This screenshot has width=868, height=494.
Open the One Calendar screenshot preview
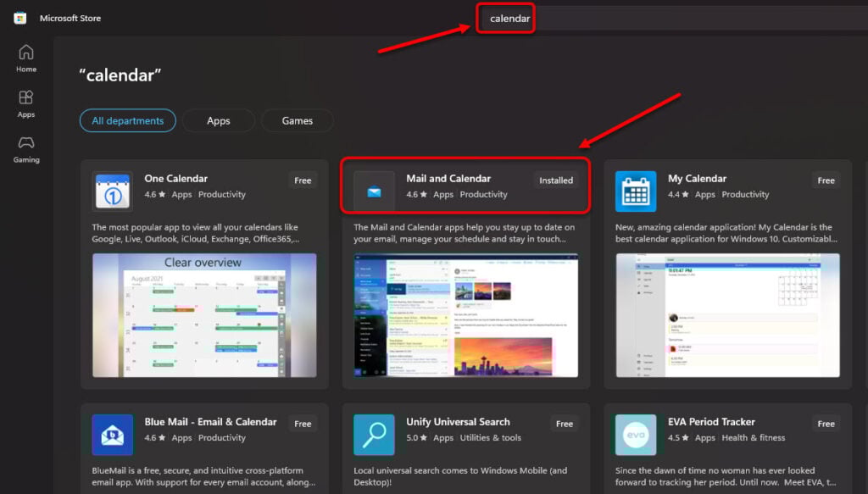(x=204, y=315)
